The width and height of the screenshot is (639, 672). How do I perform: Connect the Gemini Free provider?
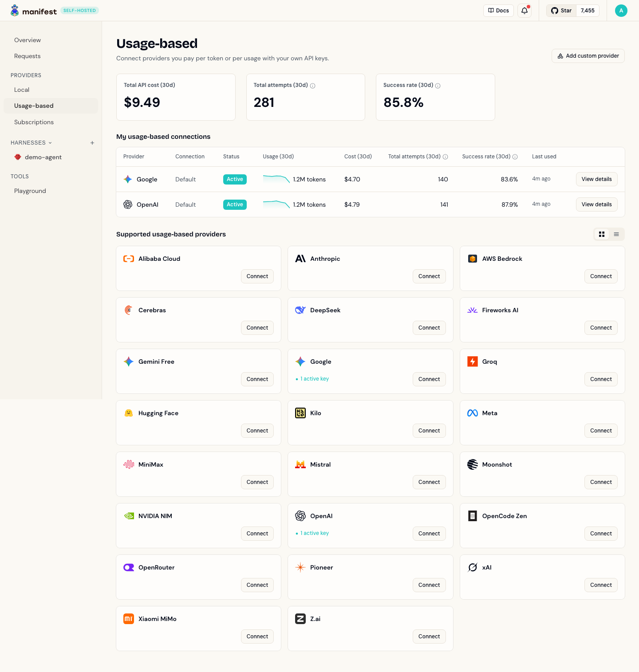257,379
